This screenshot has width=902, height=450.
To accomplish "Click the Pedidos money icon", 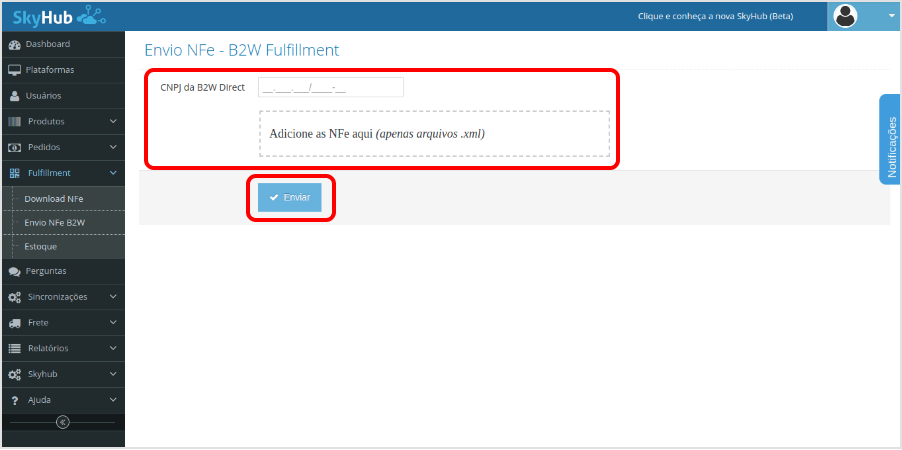I will [x=15, y=148].
